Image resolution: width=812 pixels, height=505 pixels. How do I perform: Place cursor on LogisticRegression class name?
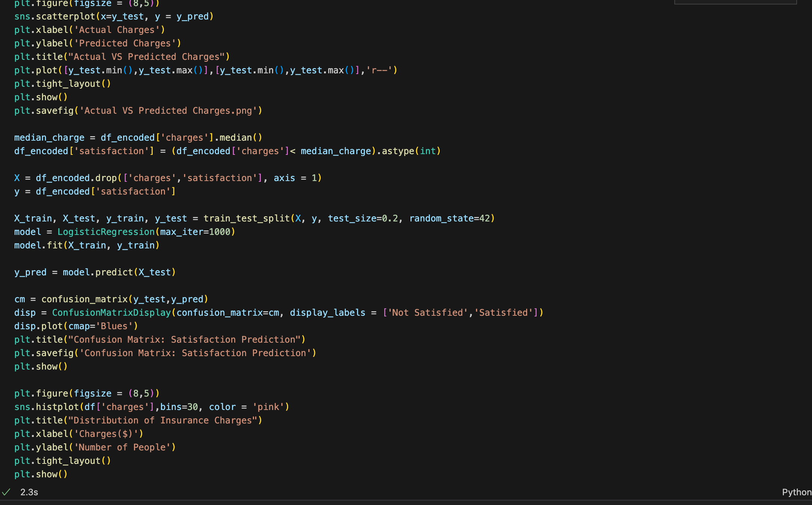tap(106, 232)
